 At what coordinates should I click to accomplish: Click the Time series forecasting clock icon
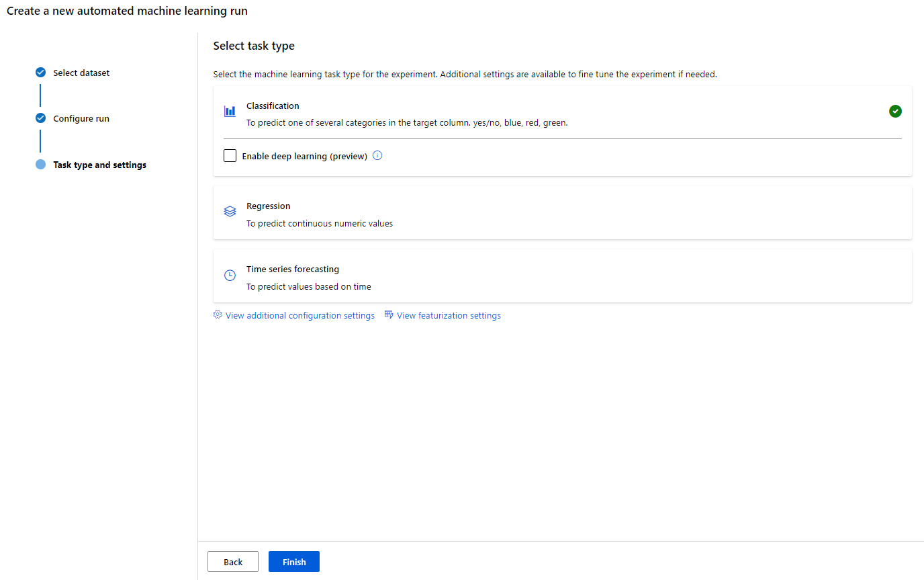coord(230,275)
